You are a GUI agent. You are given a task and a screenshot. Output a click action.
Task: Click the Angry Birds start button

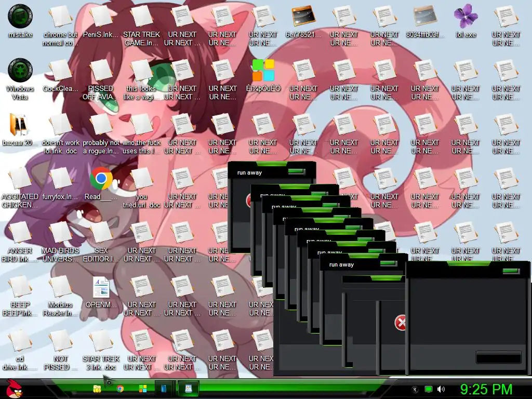[14, 389]
